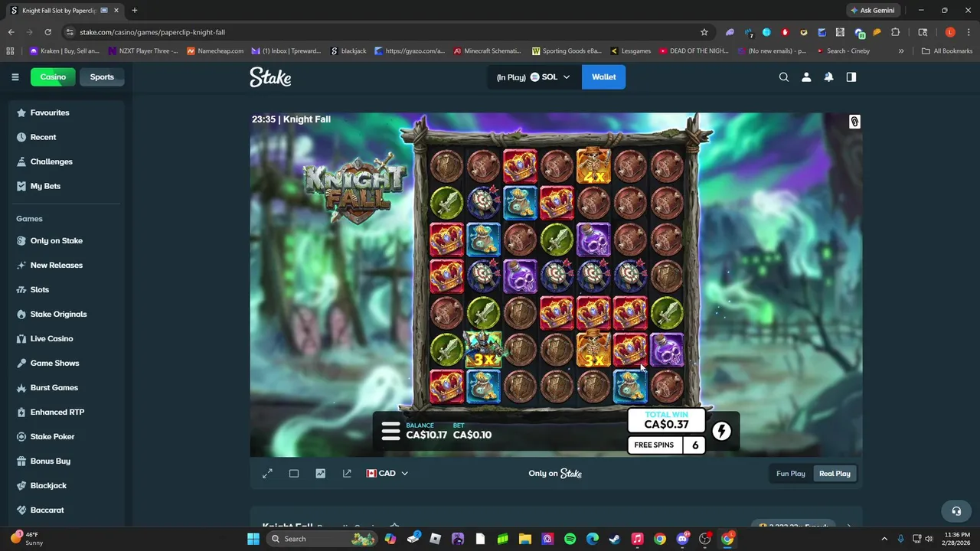Viewport: 980px width, 551px height.
Task: Open taskbar clock showing 11:36 PM
Action: (956, 539)
